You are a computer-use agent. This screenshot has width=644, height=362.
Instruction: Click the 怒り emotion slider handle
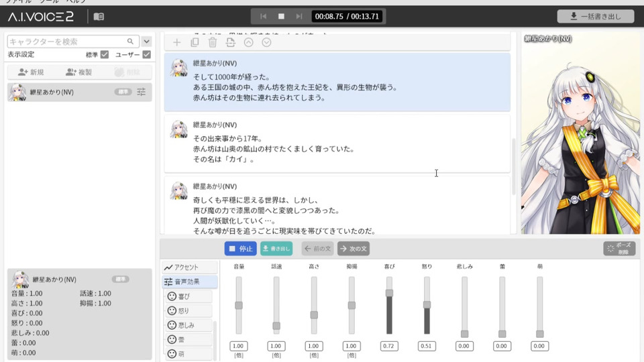[427, 304]
